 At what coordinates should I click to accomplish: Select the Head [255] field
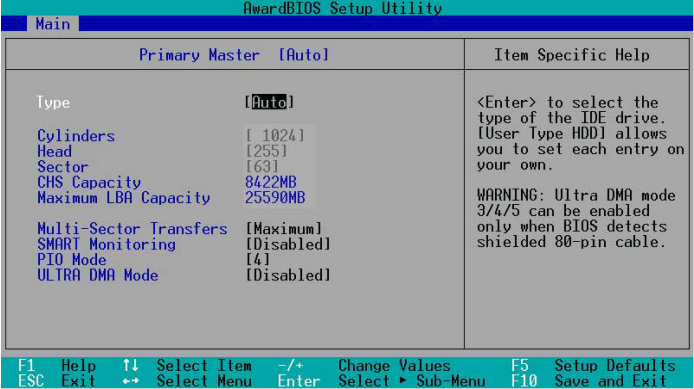(266, 151)
